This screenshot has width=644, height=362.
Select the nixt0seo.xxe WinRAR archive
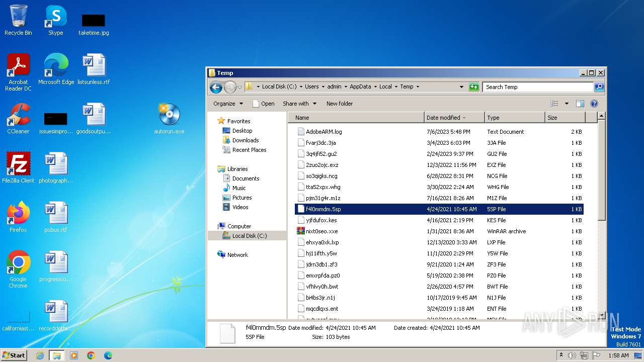tap(439, 231)
